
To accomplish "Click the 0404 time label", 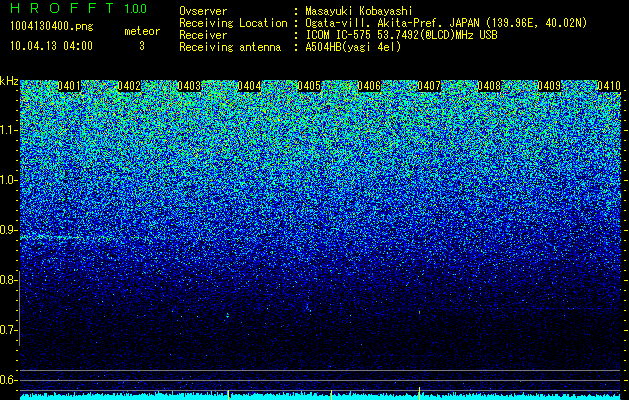I will coord(249,86).
